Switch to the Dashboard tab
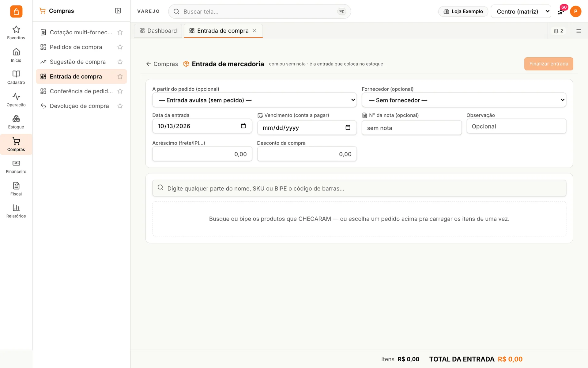This screenshot has width=588, height=368. point(158,31)
